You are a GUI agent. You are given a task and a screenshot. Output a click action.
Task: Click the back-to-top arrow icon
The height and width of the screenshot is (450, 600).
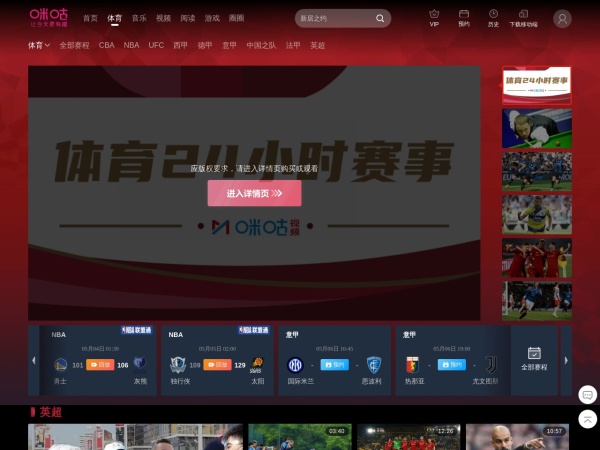[x=588, y=420]
